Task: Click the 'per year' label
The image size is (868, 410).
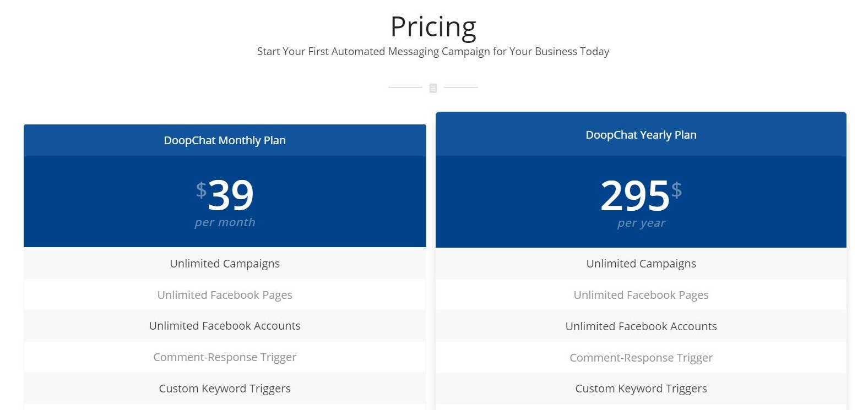Action: (641, 223)
